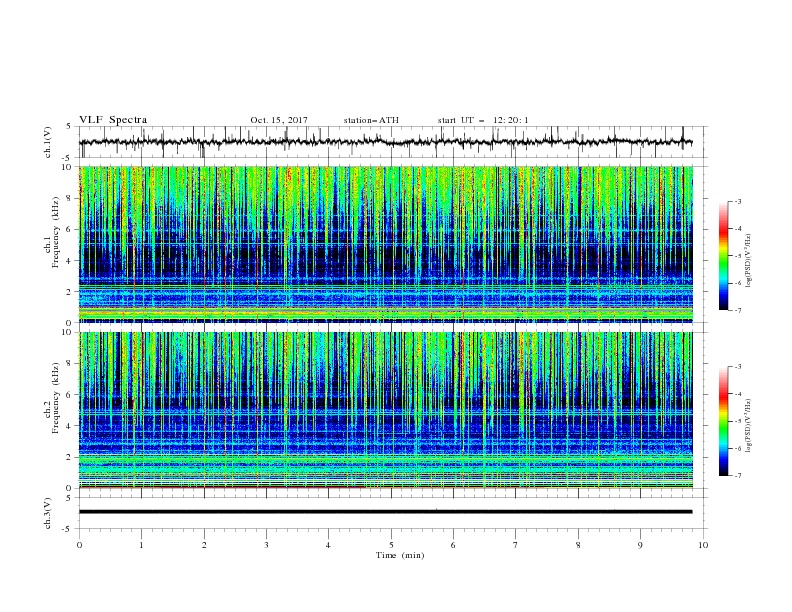Click the "0" tick on the time axis

pos(79,545)
